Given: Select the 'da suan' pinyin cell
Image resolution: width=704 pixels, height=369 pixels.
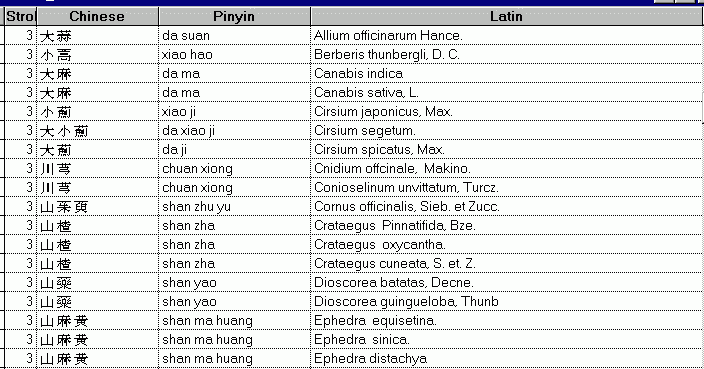Looking at the screenshot, I should click(234, 35).
